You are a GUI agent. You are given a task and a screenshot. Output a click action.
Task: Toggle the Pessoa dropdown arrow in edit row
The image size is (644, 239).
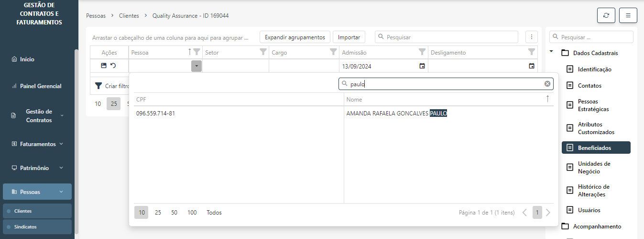[x=196, y=66]
